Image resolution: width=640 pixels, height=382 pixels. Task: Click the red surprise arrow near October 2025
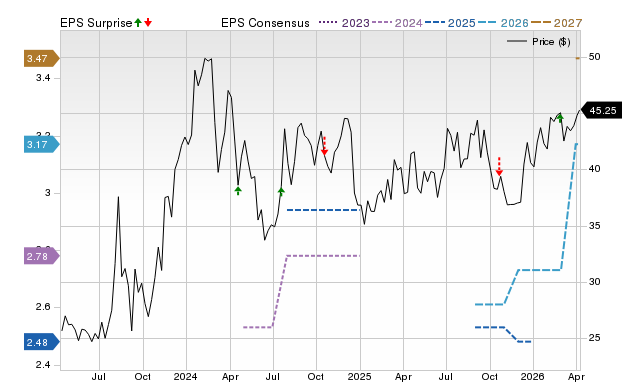point(499,167)
